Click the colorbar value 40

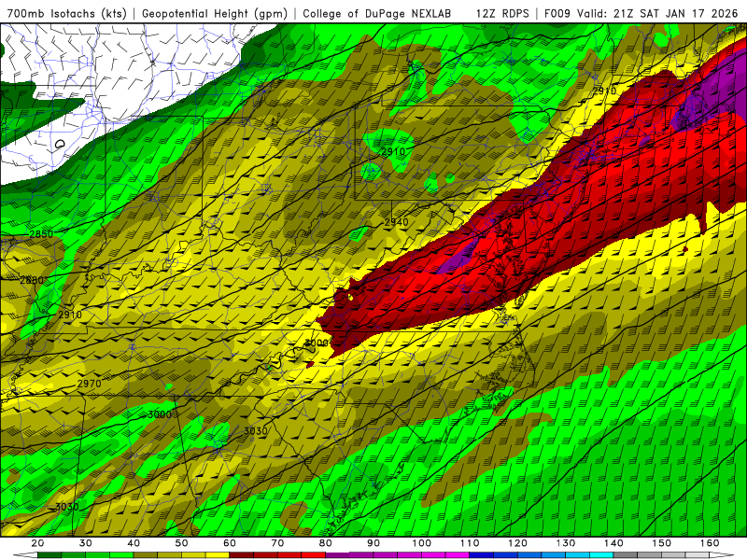tap(134, 543)
